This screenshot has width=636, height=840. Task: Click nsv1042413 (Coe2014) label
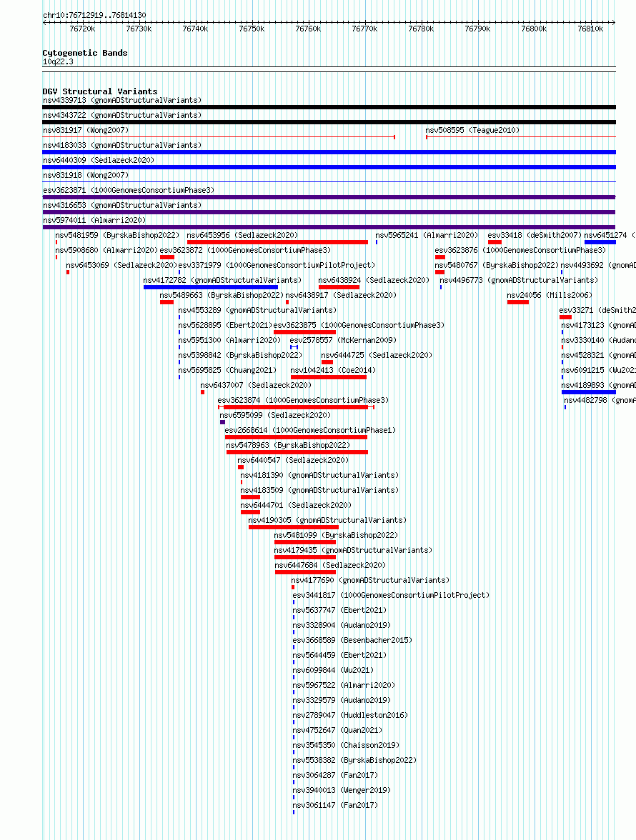click(x=333, y=370)
